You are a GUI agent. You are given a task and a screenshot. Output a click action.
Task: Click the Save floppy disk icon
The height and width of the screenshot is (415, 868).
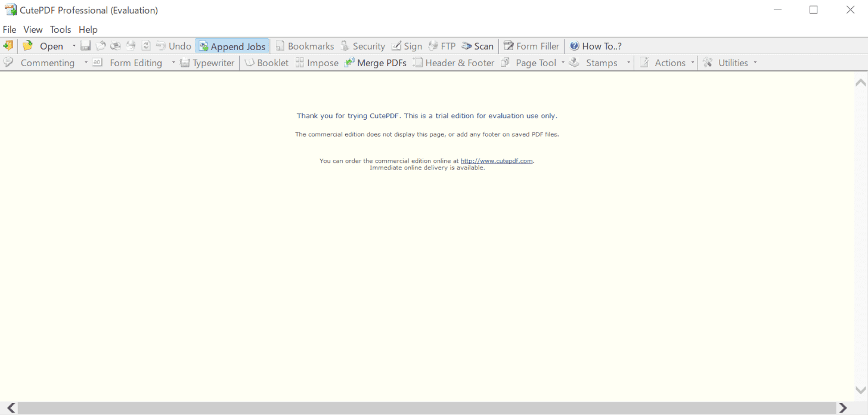pyautogui.click(x=85, y=45)
